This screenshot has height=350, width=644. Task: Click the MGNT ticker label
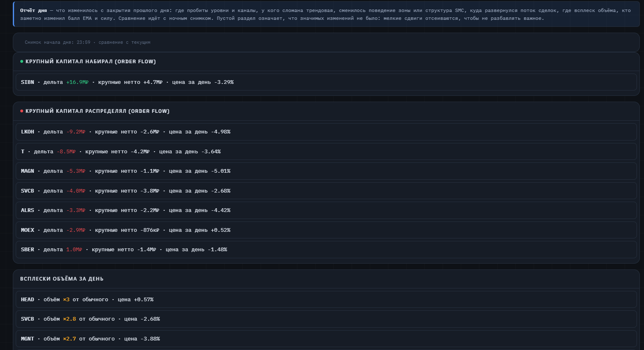click(x=28, y=339)
